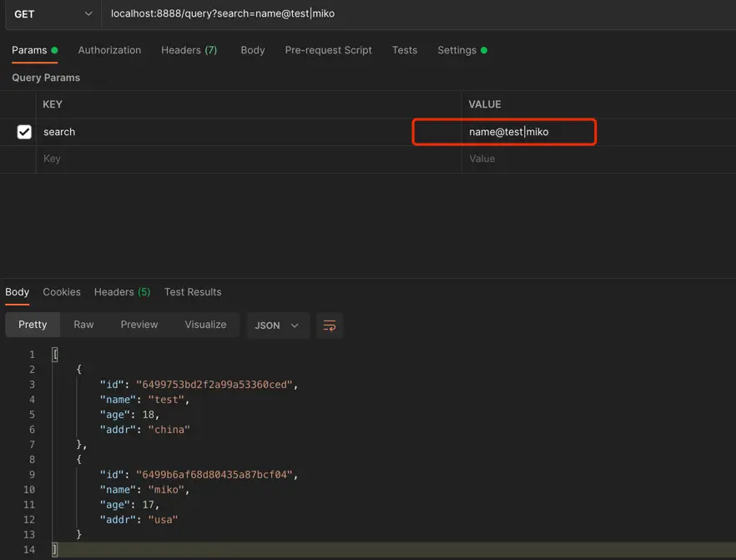Switch to response Cookies tab
The image size is (736, 560).
point(62,292)
